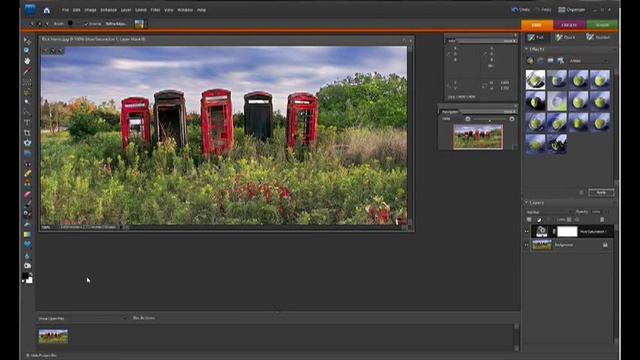Select the Clone Stamp tool
The image size is (640, 360).
pyautogui.click(x=27, y=184)
